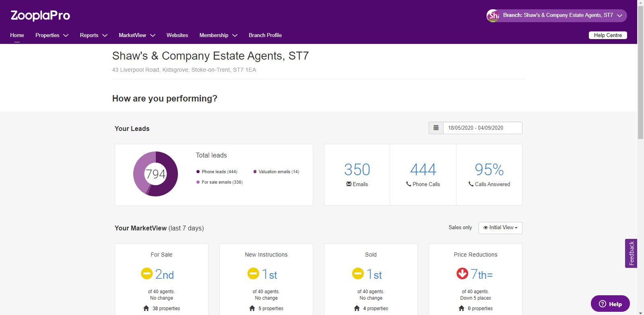
Task: Click the For sale emails (336) legend dot
Action: click(x=198, y=182)
